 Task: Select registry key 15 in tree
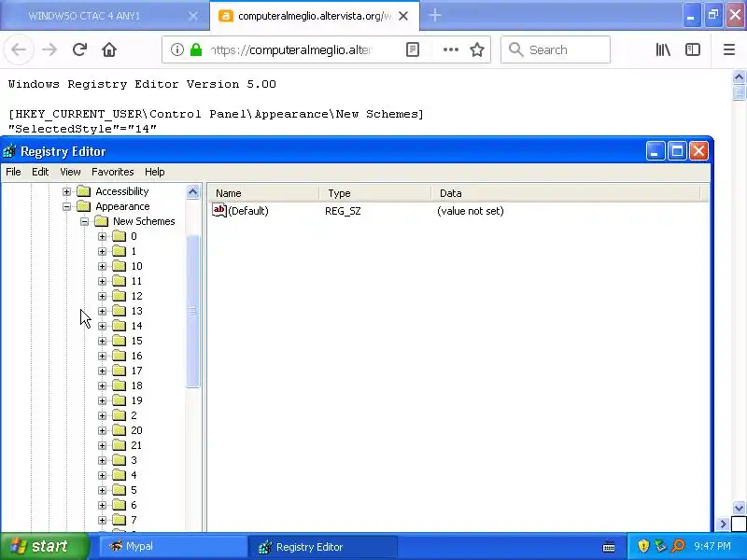coord(136,341)
